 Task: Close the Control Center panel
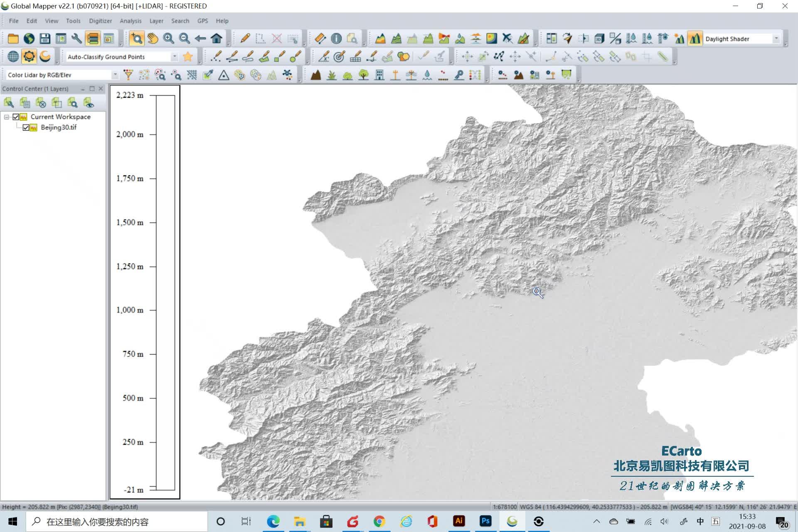(101, 89)
